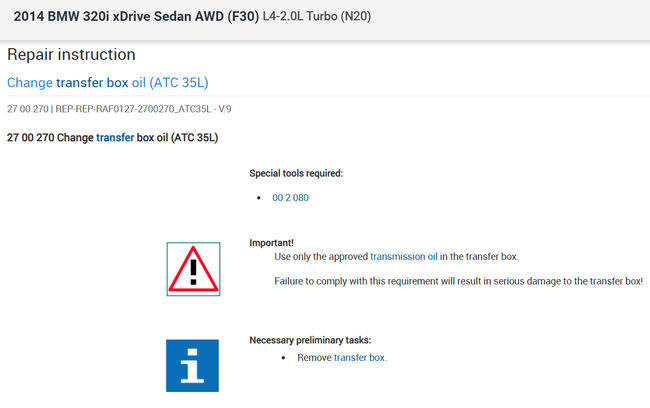Image resolution: width=650 pixels, height=408 pixels.
Task: Click the 'Use only the approved' text
Action: click(321, 257)
